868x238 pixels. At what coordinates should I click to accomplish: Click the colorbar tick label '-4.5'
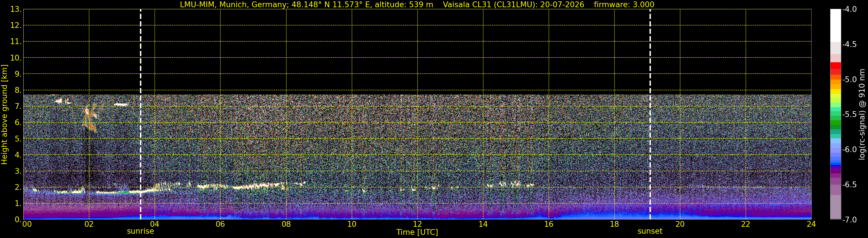click(x=849, y=44)
